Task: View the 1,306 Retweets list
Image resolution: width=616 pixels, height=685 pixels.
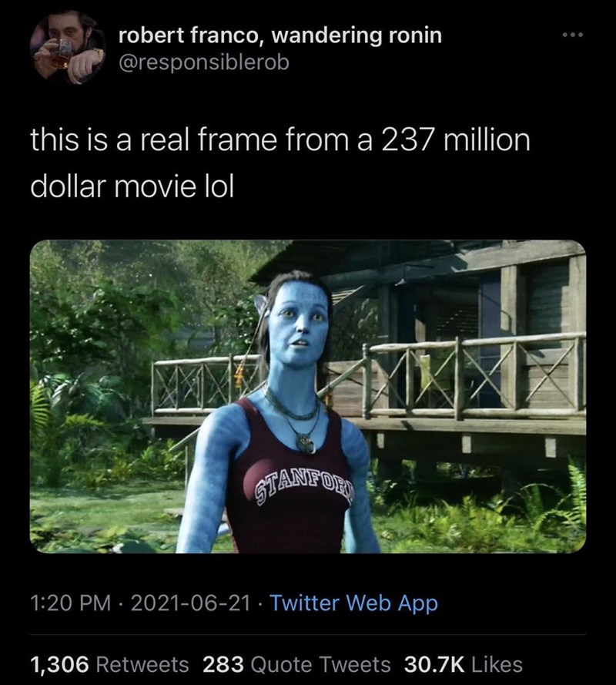Action: [x=108, y=663]
